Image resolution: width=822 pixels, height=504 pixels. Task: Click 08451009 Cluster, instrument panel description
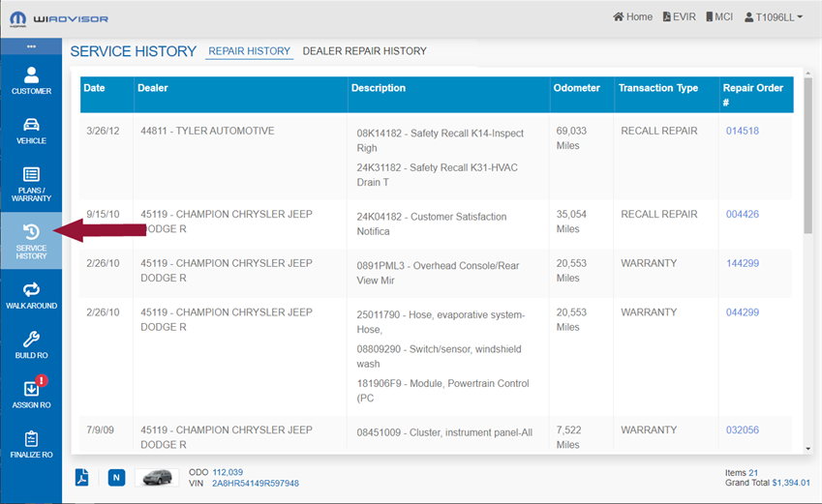tap(444, 432)
